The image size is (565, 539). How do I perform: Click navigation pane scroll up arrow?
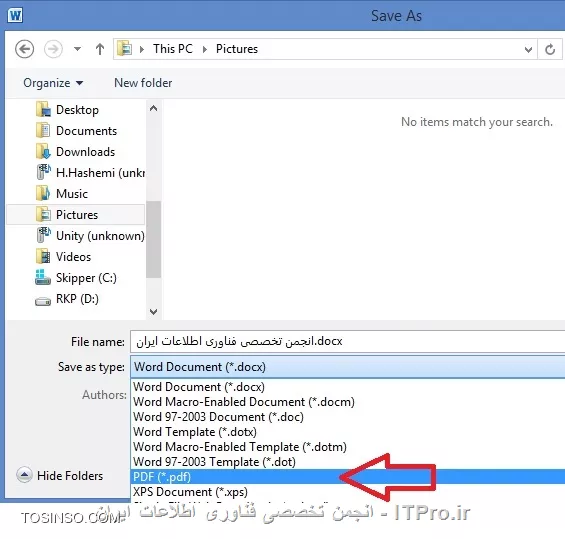pyautogui.click(x=154, y=108)
